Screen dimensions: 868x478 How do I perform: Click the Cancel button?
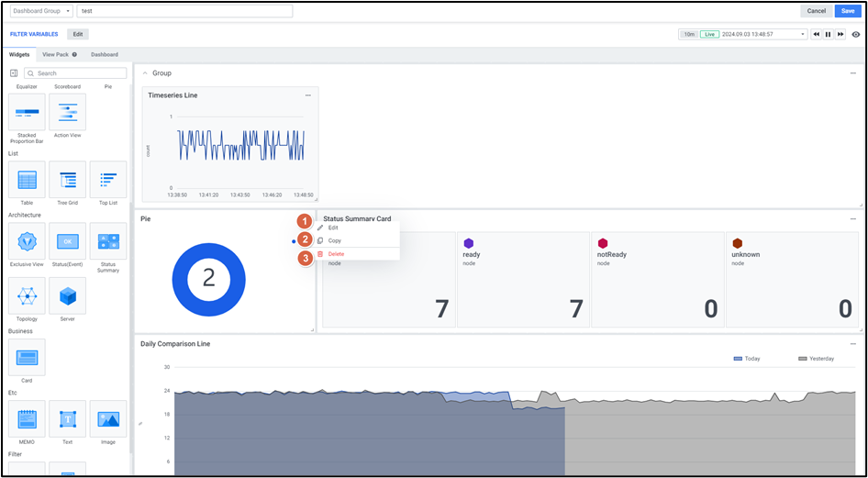(816, 11)
